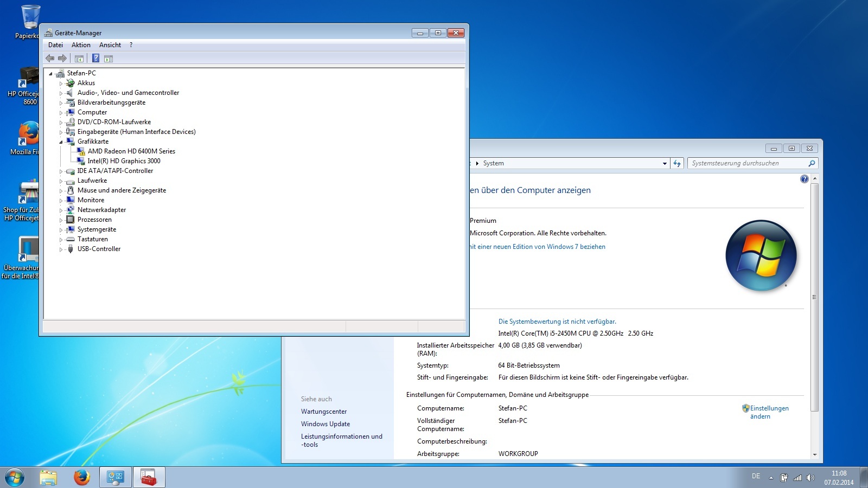
Task: Open the Datei menu
Action: (x=55, y=45)
